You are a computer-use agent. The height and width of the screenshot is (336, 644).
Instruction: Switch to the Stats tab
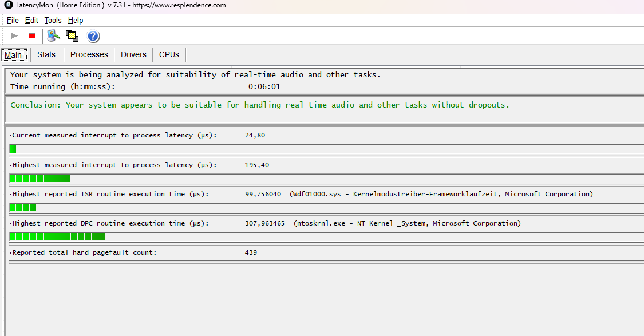[x=46, y=54]
